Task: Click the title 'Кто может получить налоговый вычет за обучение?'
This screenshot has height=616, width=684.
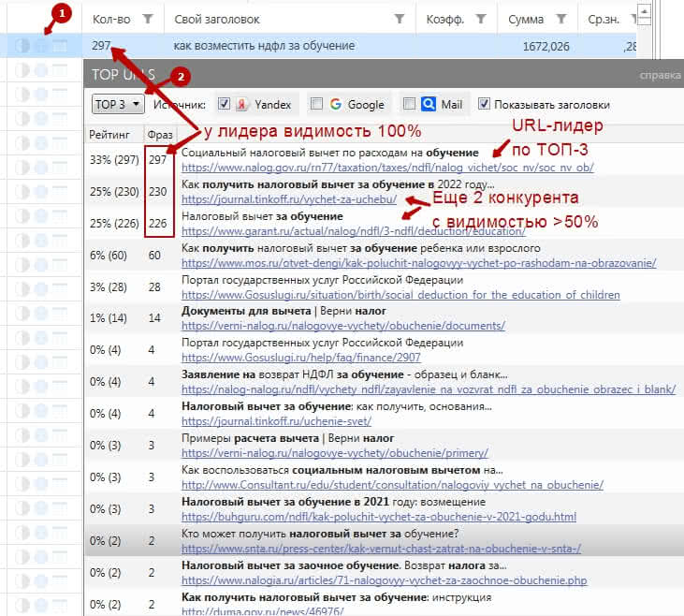Action: (320, 534)
